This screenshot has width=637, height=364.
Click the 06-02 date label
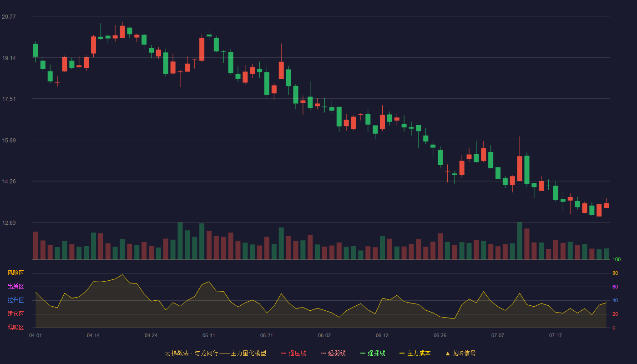click(x=324, y=336)
